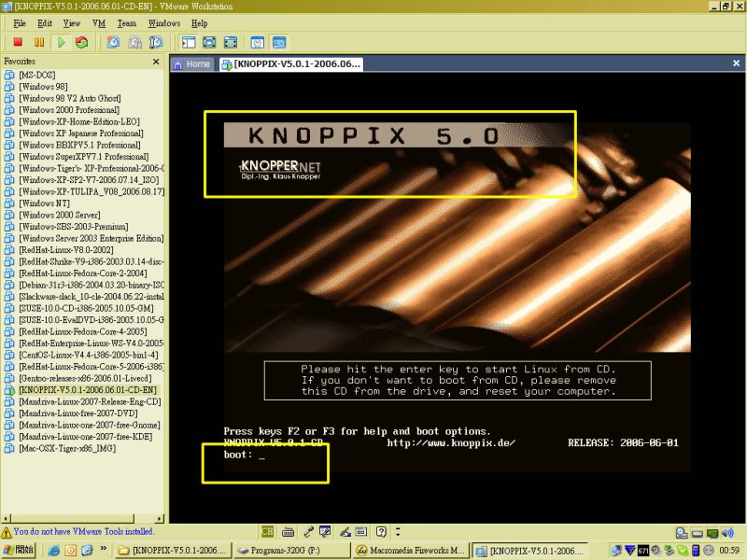The height and width of the screenshot is (560, 747).
Task: Select [Windows 2000 Server] in Favorites
Action: [x=60, y=215]
